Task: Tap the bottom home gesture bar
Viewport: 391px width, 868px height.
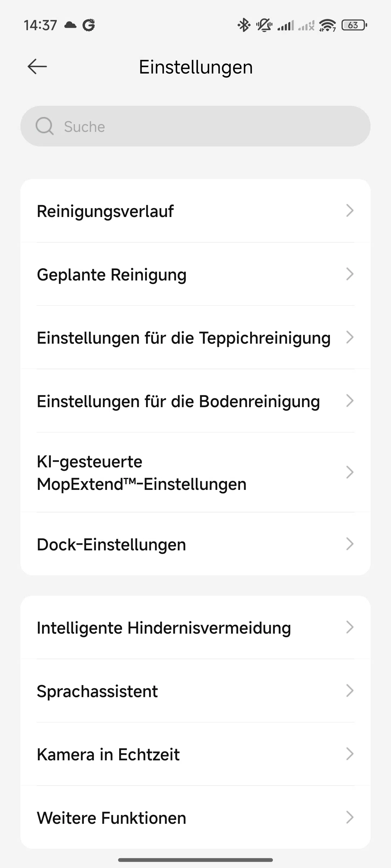Action: (x=195, y=860)
